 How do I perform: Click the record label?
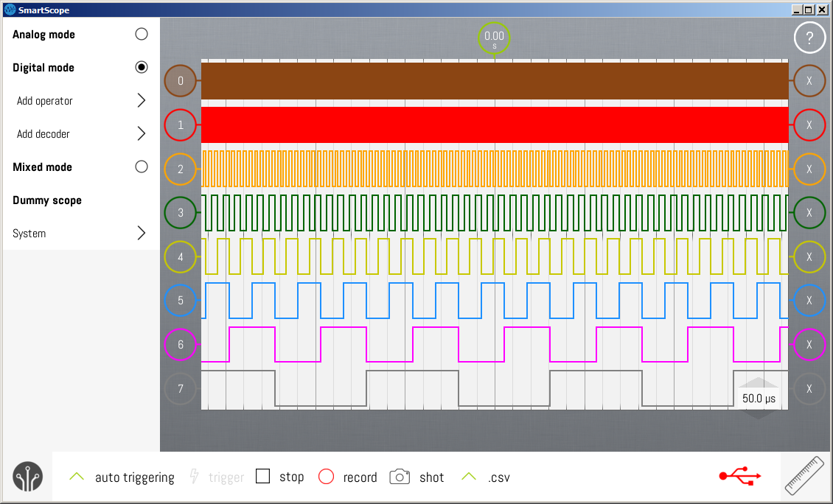click(x=360, y=477)
